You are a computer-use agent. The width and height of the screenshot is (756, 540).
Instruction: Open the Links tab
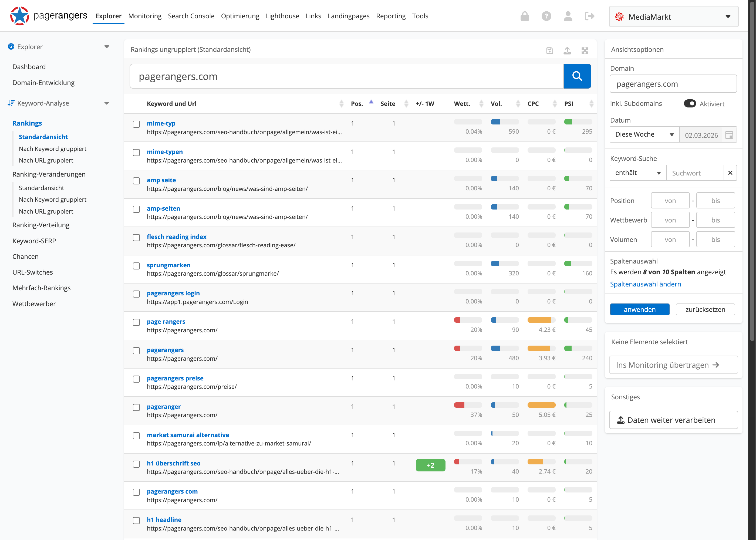(x=313, y=16)
